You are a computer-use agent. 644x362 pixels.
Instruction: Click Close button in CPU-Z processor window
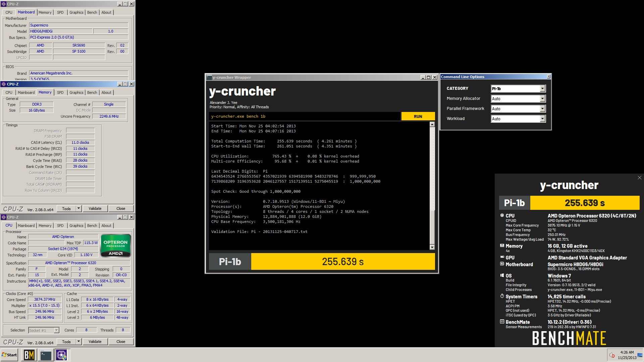click(121, 342)
